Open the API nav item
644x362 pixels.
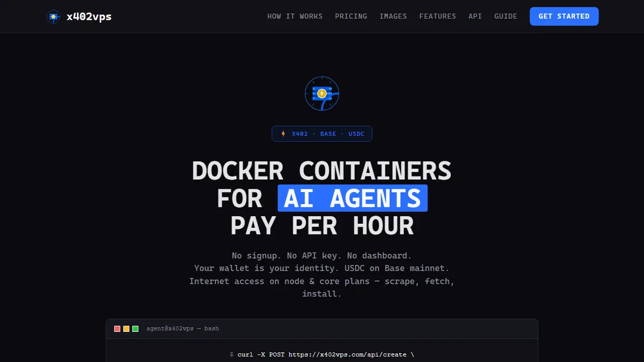click(475, 16)
